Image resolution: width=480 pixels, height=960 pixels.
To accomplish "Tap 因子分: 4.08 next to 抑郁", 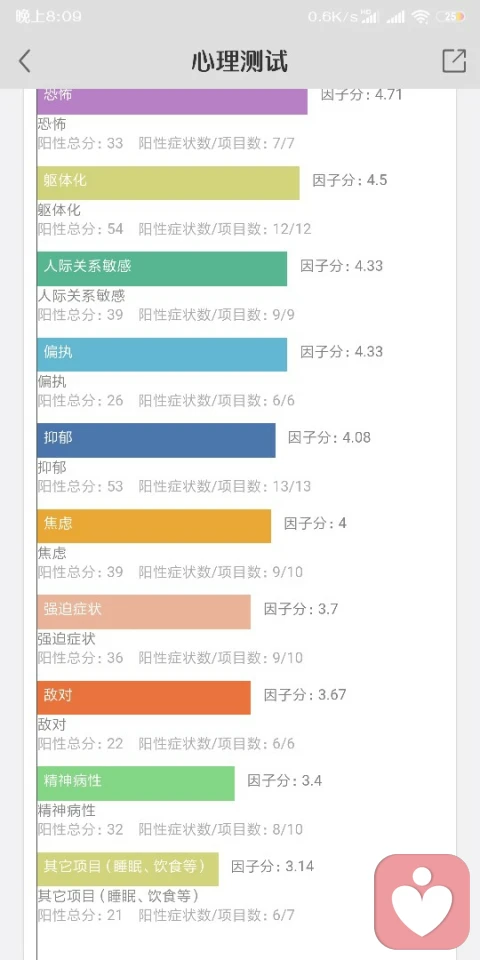I will coord(329,438).
